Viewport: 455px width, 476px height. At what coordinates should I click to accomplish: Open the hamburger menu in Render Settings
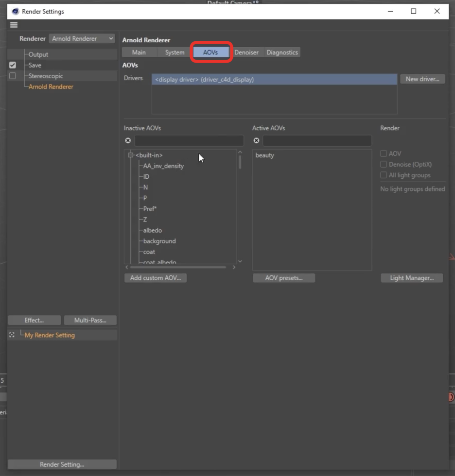tap(14, 25)
